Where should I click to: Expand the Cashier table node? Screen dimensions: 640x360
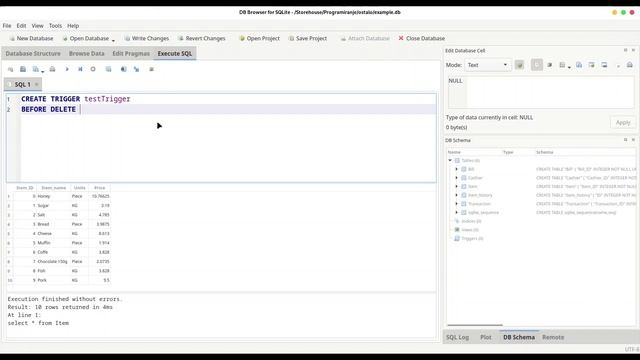point(457,178)
